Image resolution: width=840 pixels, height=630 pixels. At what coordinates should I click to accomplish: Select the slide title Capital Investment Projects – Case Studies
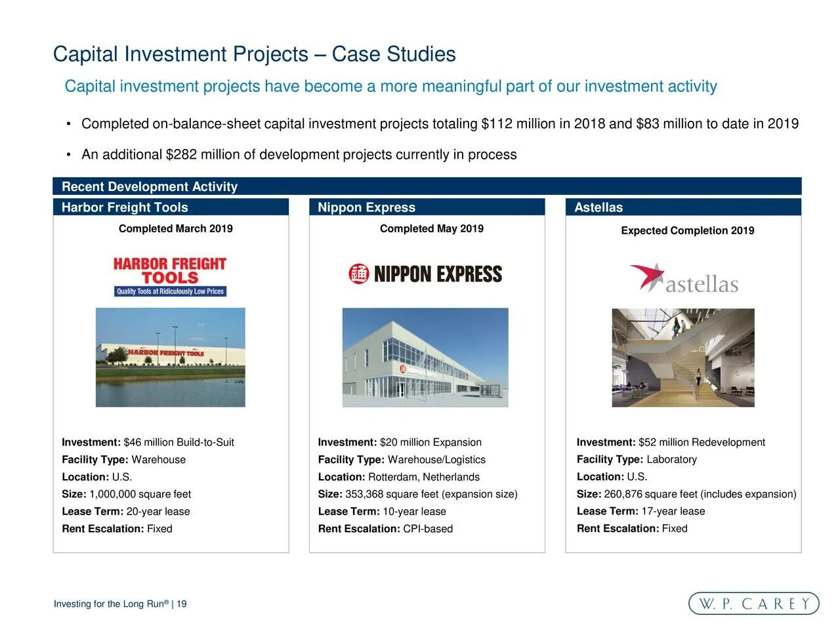(x=254, y=54)
